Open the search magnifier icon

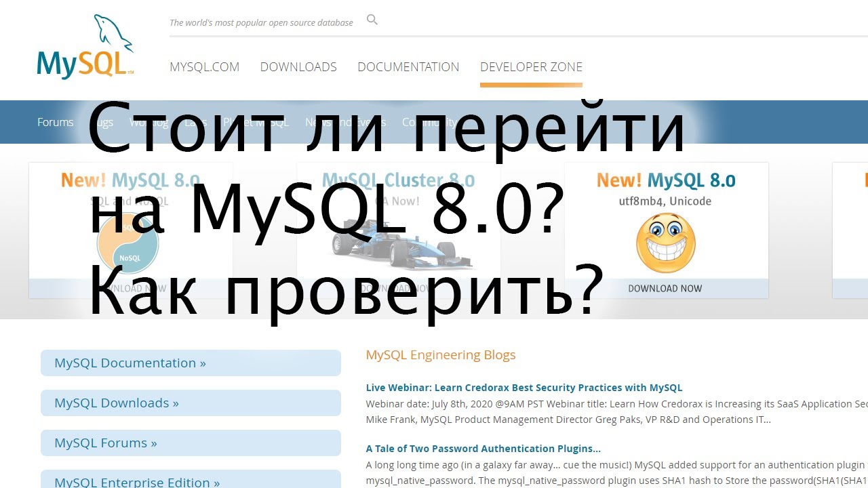point(372,20)
